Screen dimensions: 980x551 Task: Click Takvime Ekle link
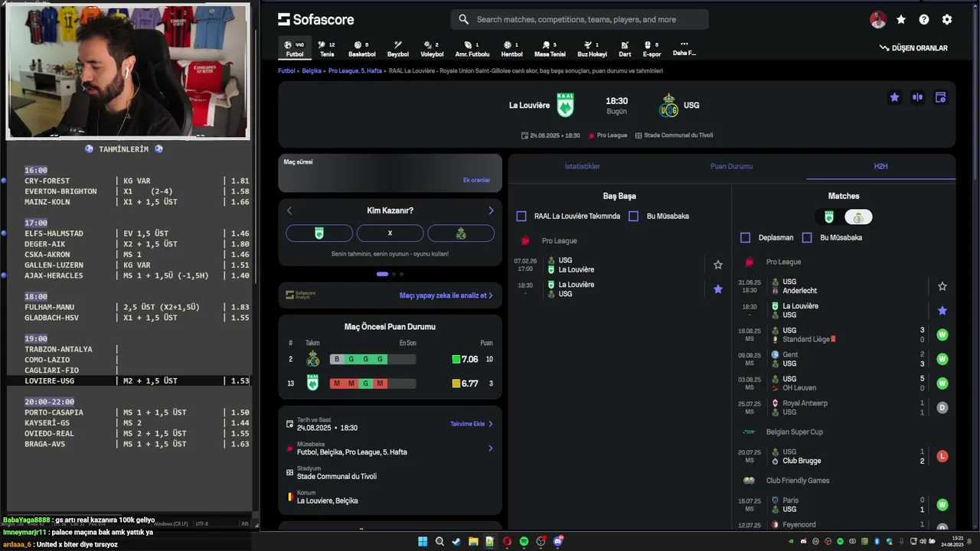(471, 423)
